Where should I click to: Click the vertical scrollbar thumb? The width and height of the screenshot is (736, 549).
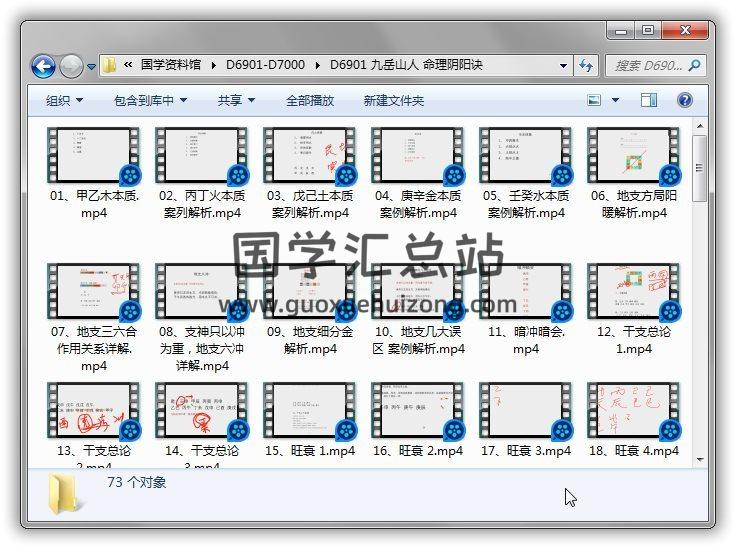click(x=699, y=168)
